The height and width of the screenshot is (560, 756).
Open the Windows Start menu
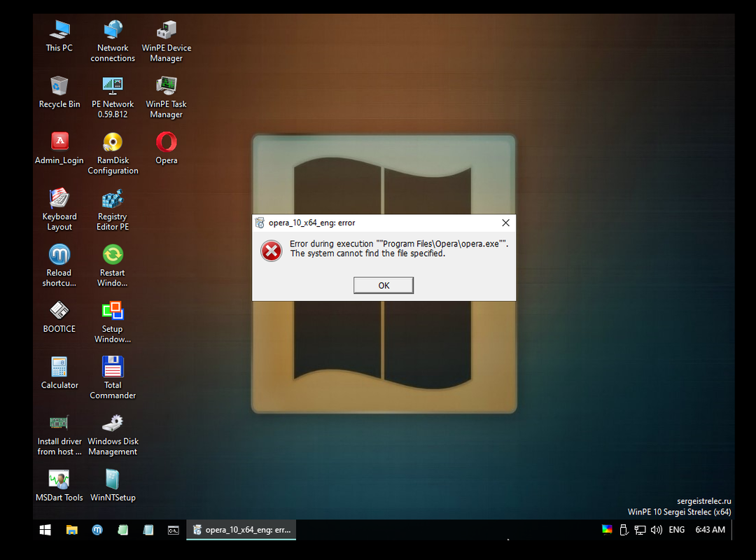point(45,530)
